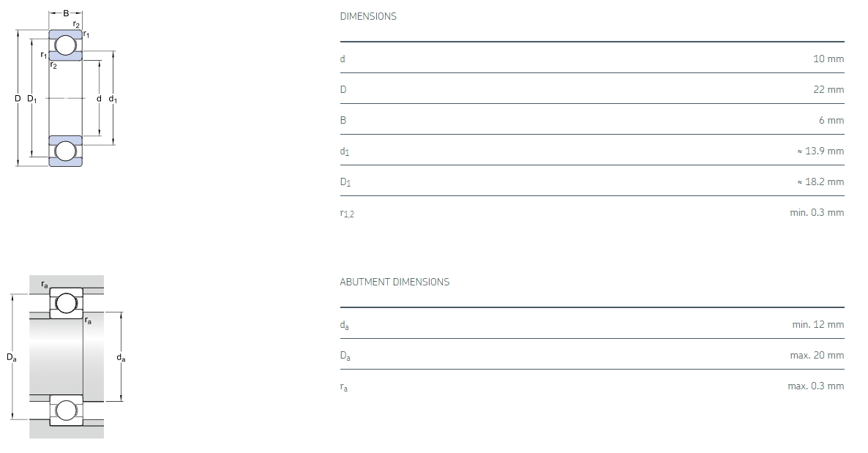Click the min. 0.3 mm value
Screen dimensions: 868x453
coord(818,212)
